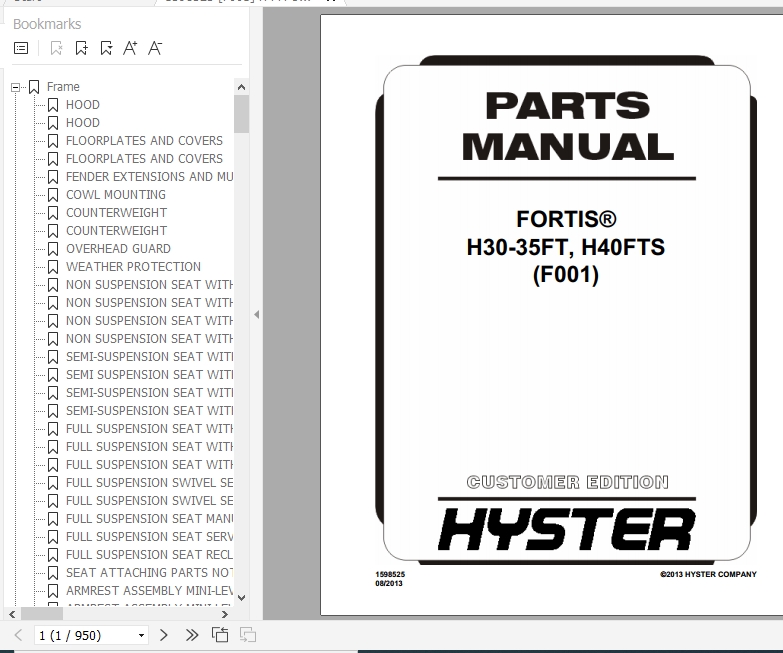
Task: Click bookmarks horizontal scroll left arrow
Action: coord(12,615)
